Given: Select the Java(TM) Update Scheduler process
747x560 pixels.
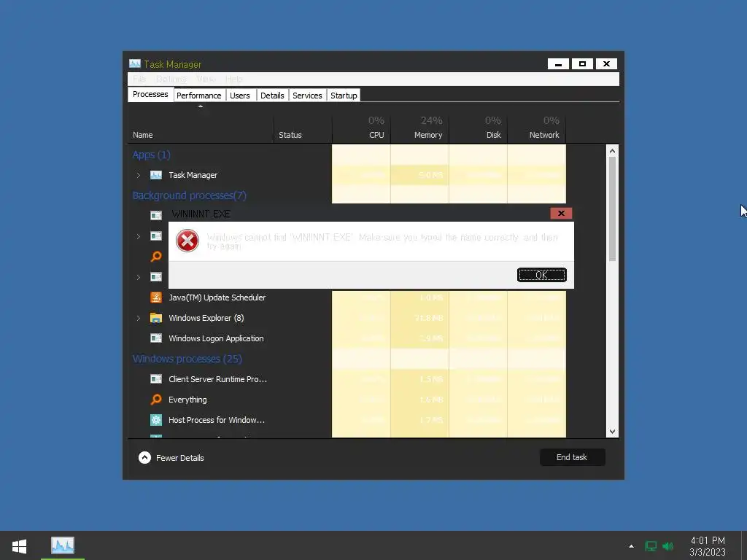Looking at the screenshot, I should (347, 297).
